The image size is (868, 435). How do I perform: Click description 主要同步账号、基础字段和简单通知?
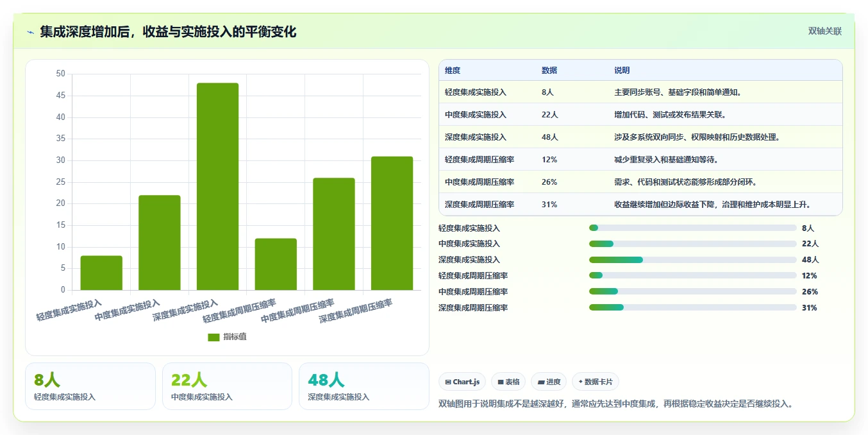coord(678,92)
